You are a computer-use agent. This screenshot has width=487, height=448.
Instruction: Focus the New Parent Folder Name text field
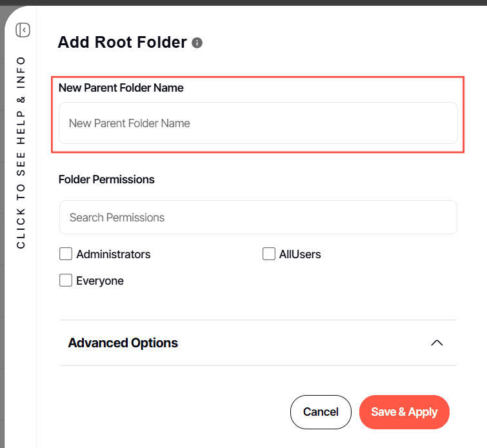258,123
